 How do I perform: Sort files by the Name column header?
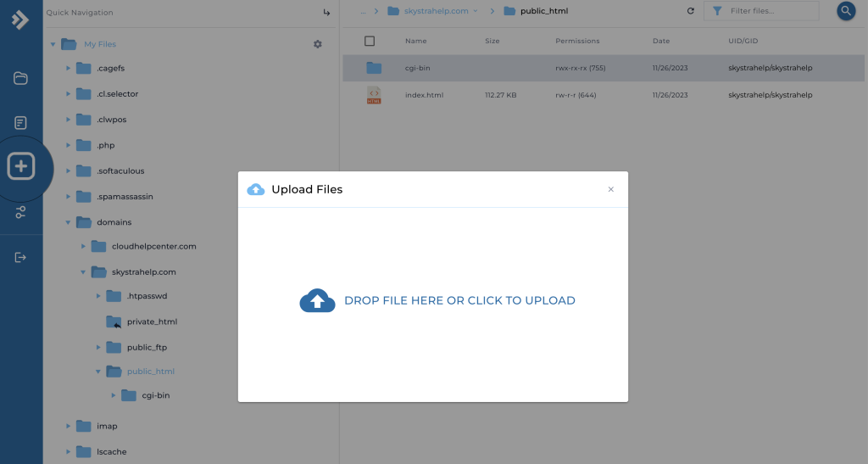tap(415, 41)
